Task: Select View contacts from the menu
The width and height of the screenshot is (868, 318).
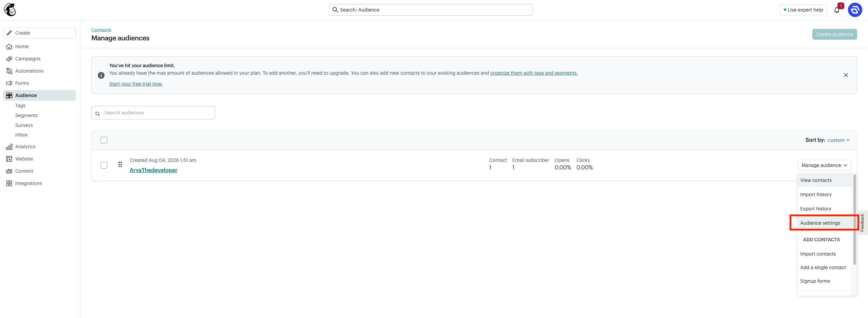Action: coord(825,180)
